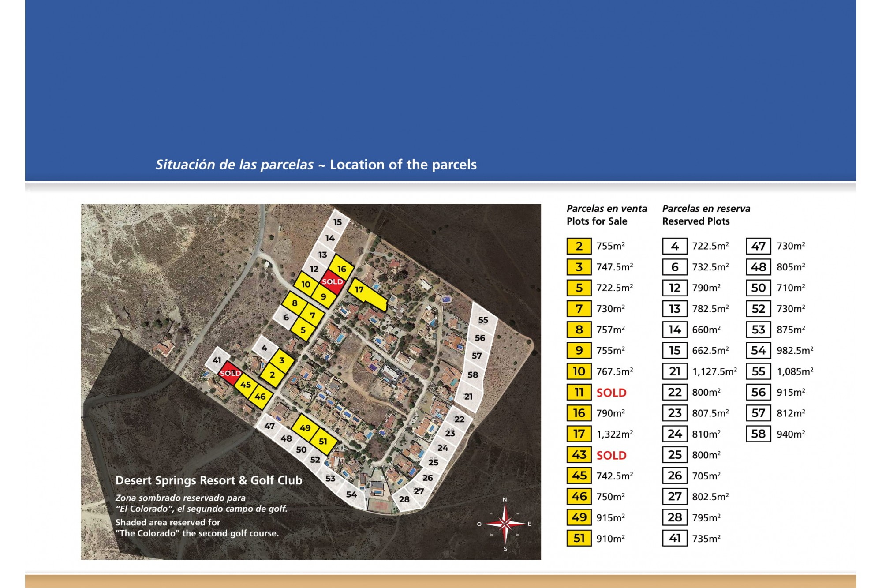The height and width of the screenshot is (588, 882).
Task: Click the yellow legend box numbered 17
Action: coord(579,434)
